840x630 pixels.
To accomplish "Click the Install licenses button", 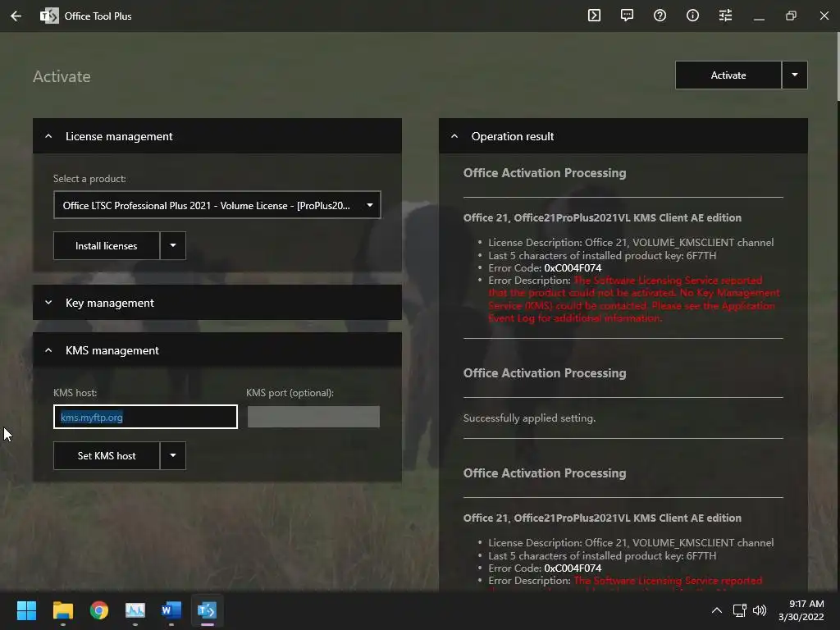I will tap(106, 246).
